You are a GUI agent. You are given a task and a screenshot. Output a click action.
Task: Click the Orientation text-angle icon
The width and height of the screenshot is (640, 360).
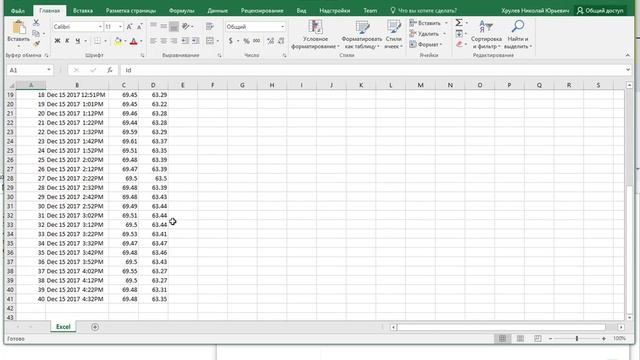(186, 27)
